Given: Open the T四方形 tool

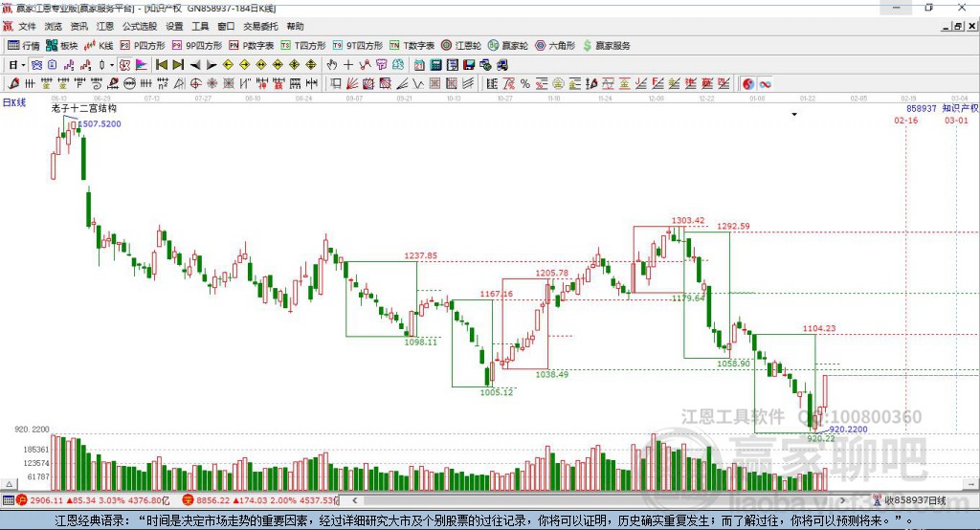Looking at the screenshot, I should click(x=303, y=46).
